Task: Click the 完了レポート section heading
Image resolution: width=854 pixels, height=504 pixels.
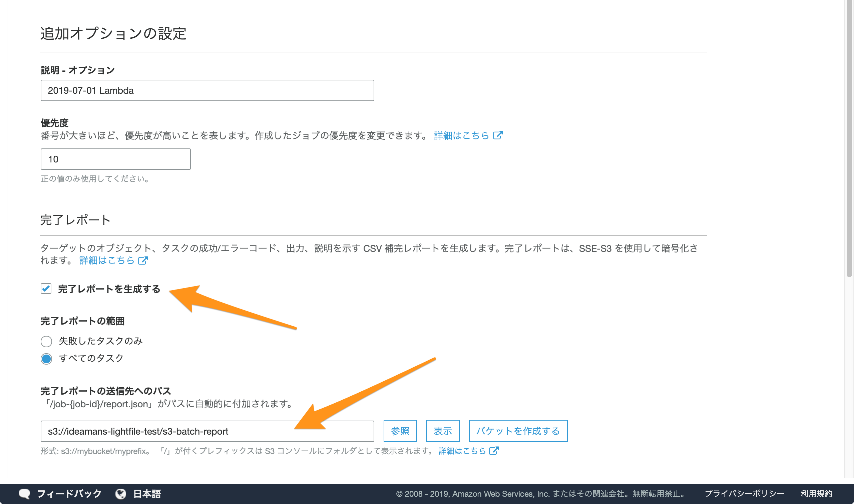Action: tap(75, 220)
